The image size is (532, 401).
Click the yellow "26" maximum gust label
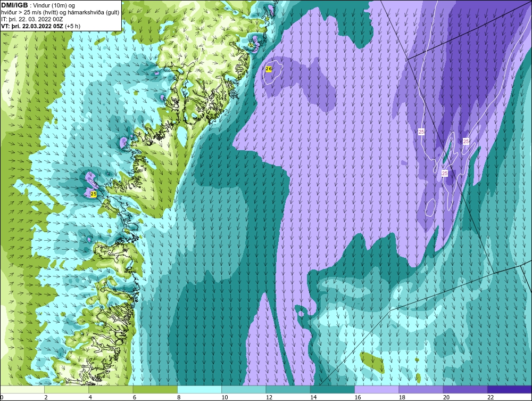269,69
